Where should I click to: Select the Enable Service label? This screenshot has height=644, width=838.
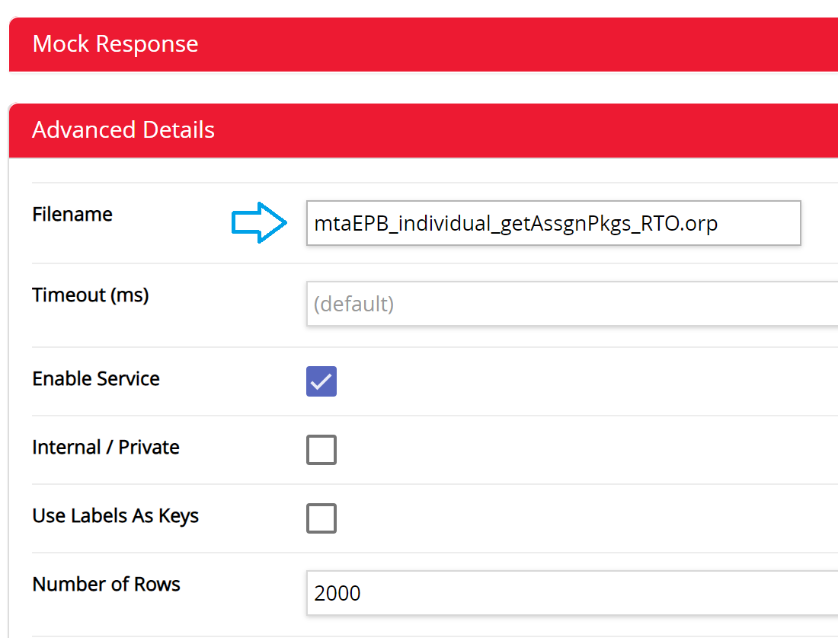click(96, 378)
